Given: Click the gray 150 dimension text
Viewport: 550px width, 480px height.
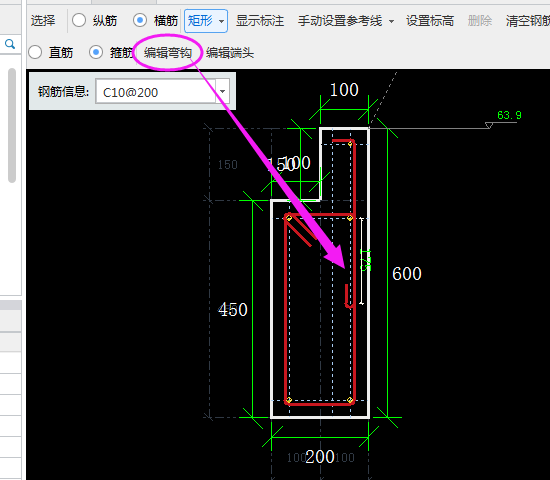Looking at the screenshot, I should [228, 165].
